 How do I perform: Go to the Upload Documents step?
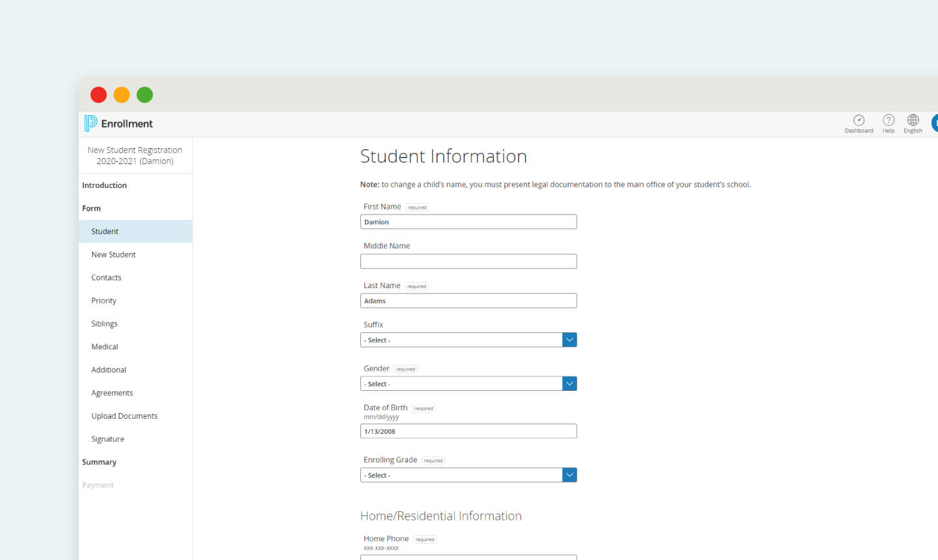tap(124, 416)
